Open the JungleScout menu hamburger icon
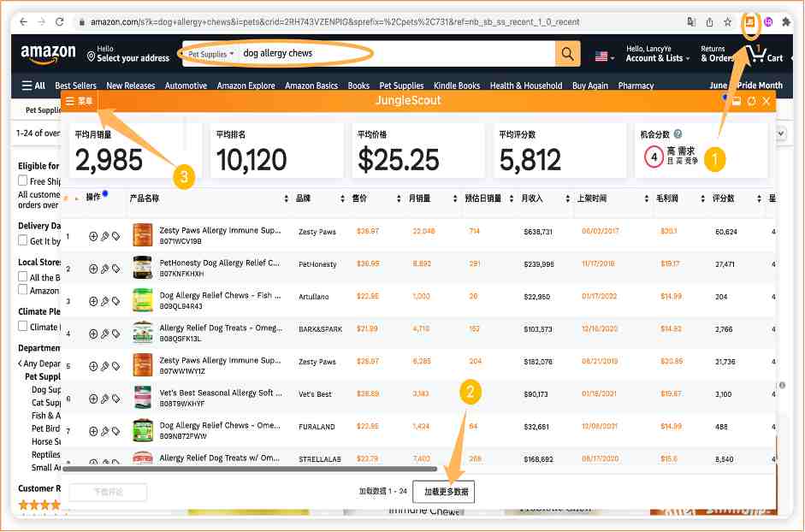The width and height of the screenshot is (805, 532). [70, 101]
